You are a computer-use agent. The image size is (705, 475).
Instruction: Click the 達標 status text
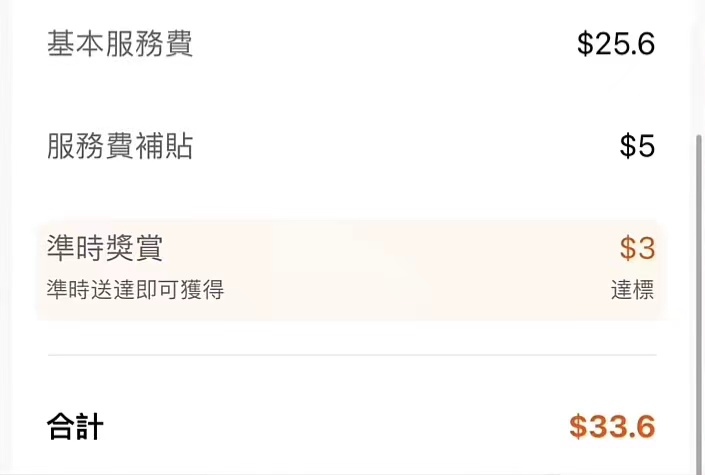633,290
